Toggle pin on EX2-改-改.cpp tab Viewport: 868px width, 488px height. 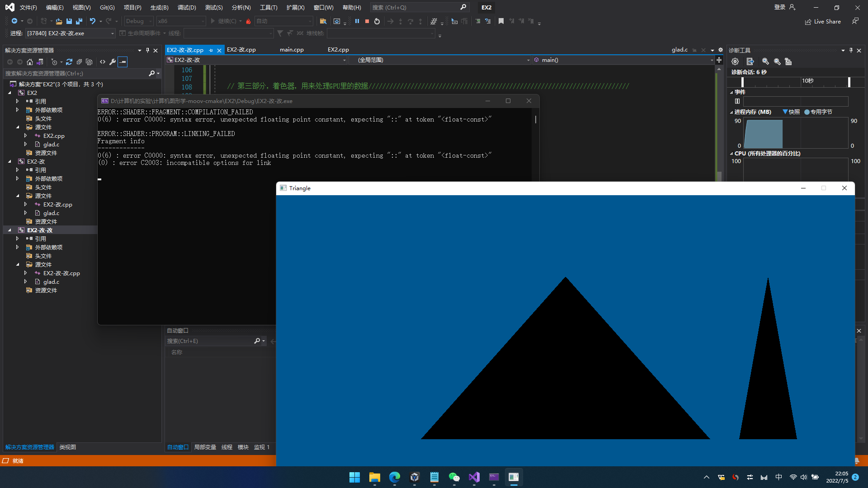[x=211, y=50]
